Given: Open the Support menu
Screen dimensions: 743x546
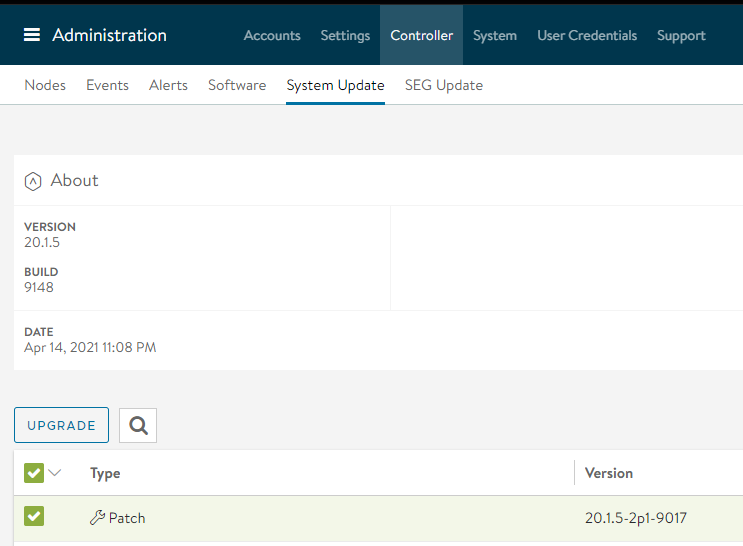Looking at the screenshot, I should 681,35.
